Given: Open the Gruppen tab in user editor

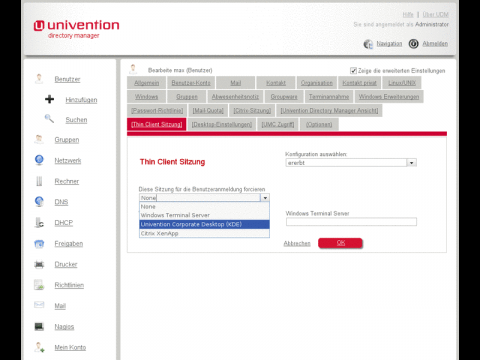Looking at the screenshot, I should pos(187,97).
